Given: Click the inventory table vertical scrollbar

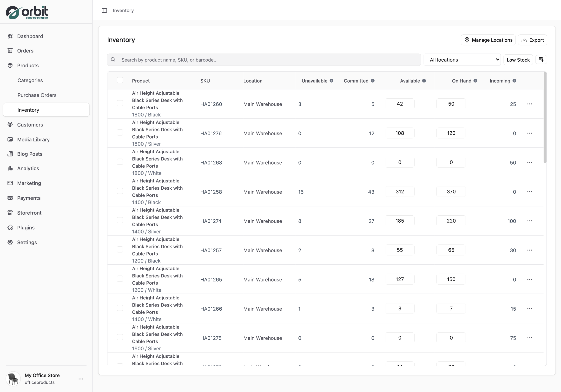Looking at the screenshot, I should pos(545,117).
